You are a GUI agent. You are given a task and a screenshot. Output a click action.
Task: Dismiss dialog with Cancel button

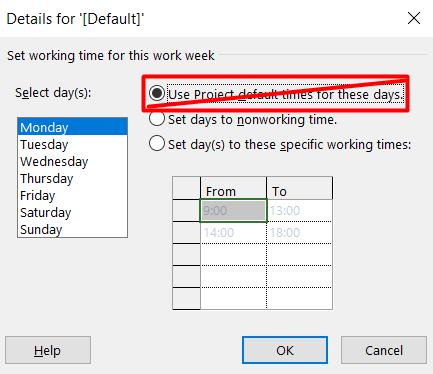click(384, 350)
